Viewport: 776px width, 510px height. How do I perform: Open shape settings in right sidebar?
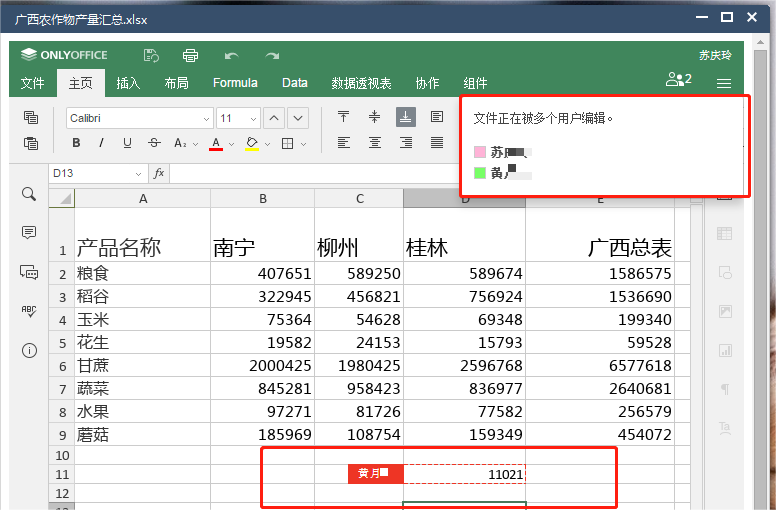coord(725,272)
